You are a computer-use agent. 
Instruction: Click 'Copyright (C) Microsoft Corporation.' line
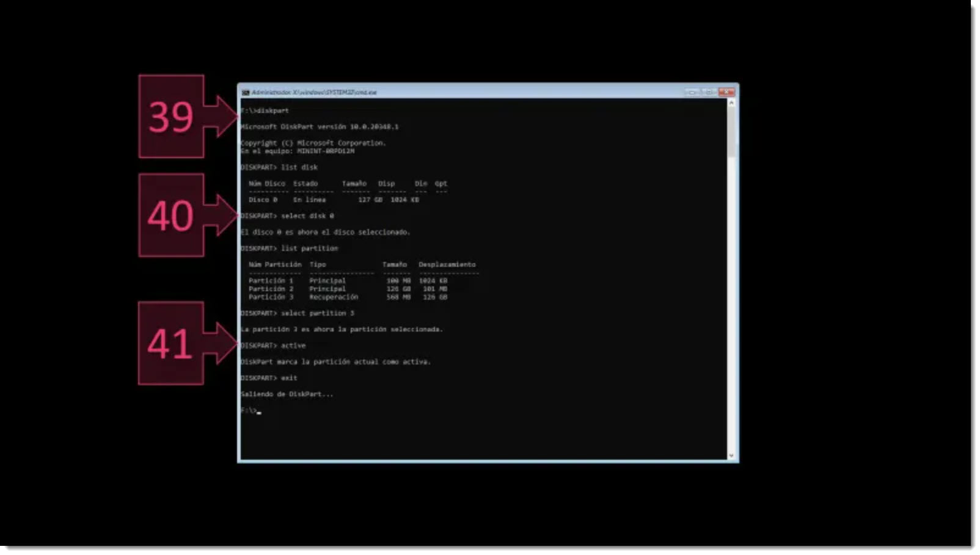coord(313,143)
